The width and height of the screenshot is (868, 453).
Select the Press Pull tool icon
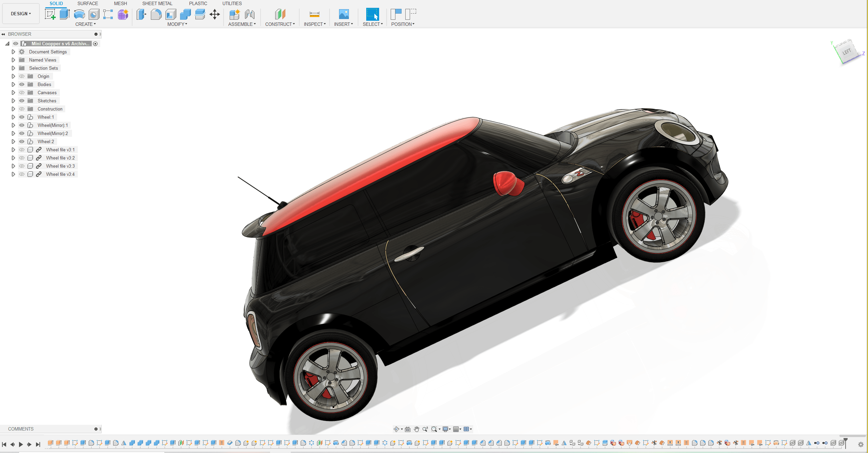(x=141, y=14)
